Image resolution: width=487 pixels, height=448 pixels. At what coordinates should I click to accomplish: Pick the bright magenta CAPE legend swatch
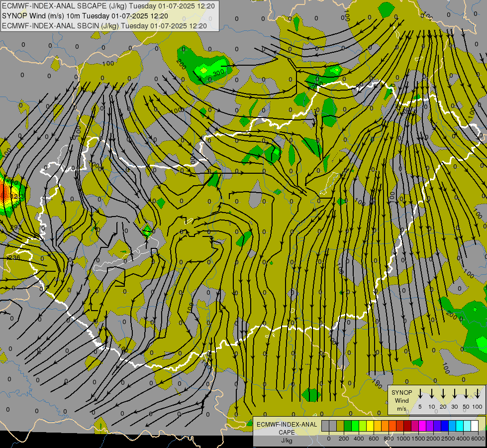(422, 426)
